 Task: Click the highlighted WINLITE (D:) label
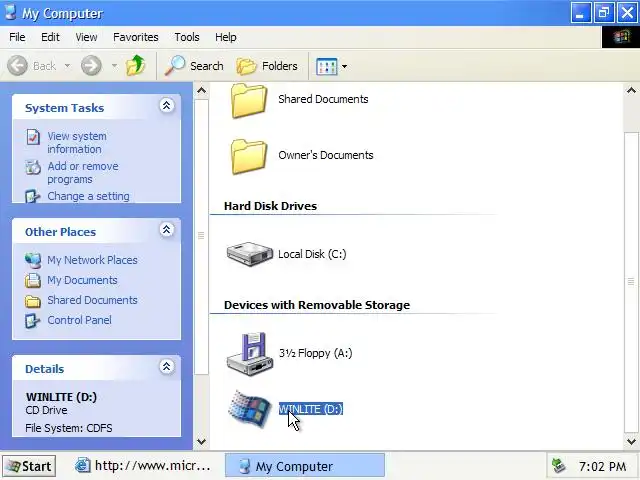[311, 409]
